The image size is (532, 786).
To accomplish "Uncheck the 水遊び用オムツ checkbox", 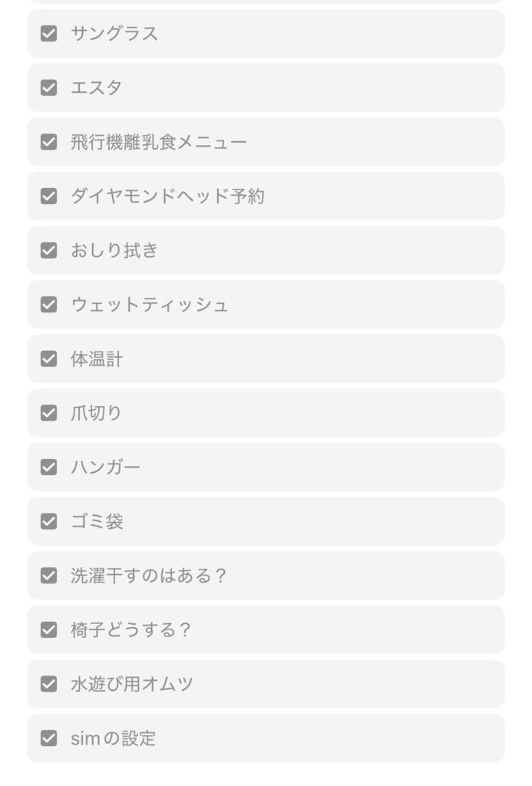I will point(49,685).
